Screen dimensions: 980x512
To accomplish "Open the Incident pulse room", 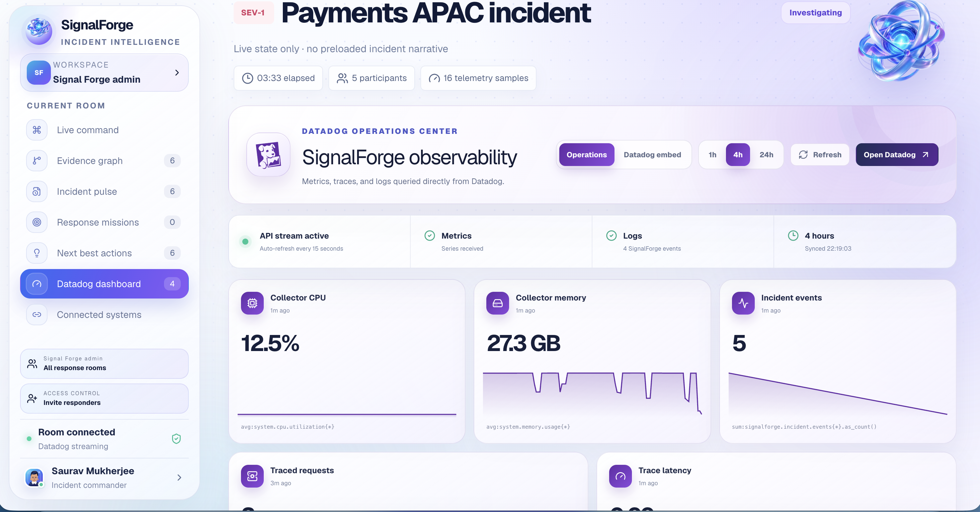I will pyautogui.click(x=104, y=191).
